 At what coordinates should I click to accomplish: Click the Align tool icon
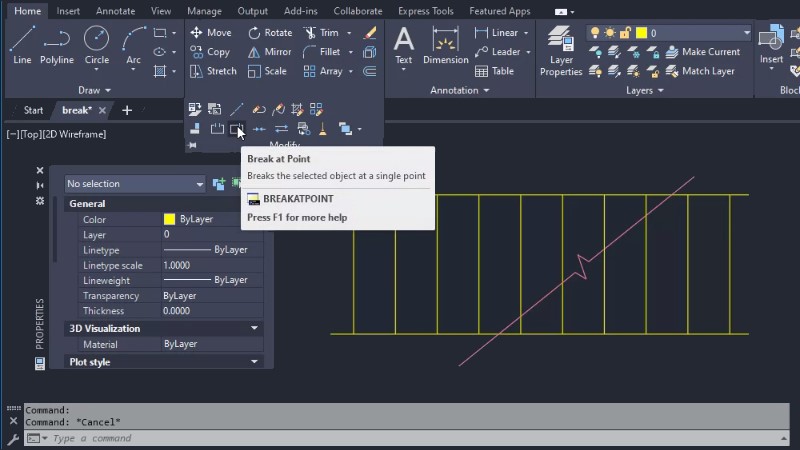[x=195, y=129]
